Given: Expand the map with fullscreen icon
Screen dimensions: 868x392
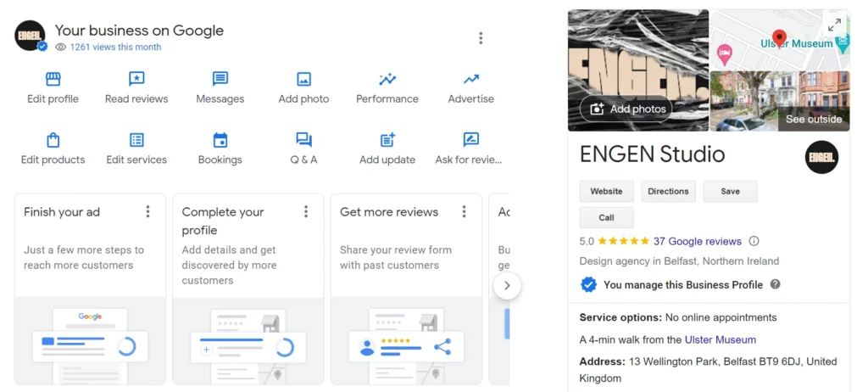Looking at the screenshot, I should pyautogui.click(x=834, y=25).
